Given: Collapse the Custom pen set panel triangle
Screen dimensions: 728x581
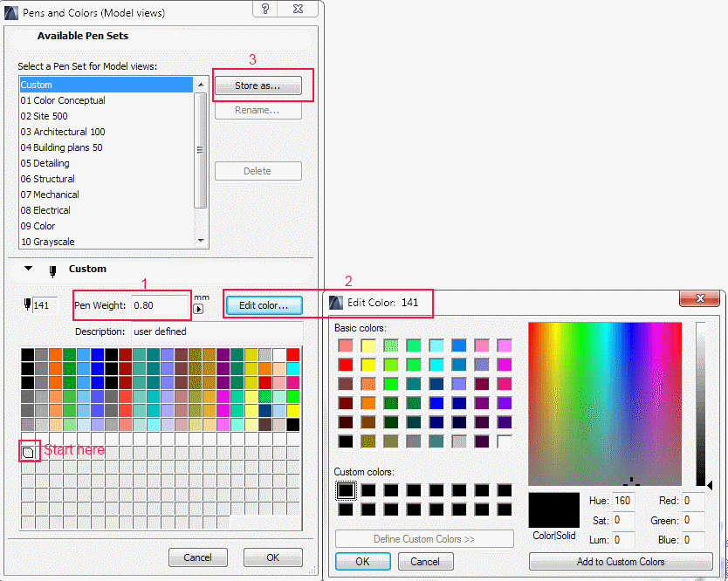Looking at the screenshot, I should pos(28,269).
